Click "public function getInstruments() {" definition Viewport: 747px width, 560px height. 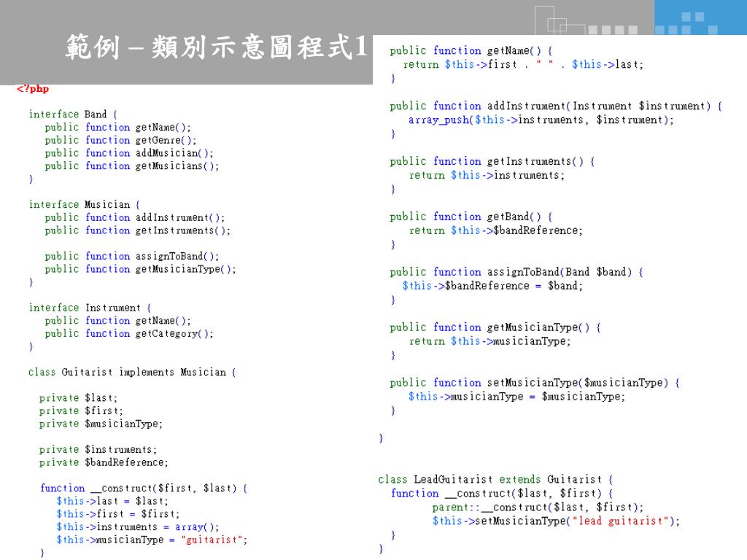point(492,161)
